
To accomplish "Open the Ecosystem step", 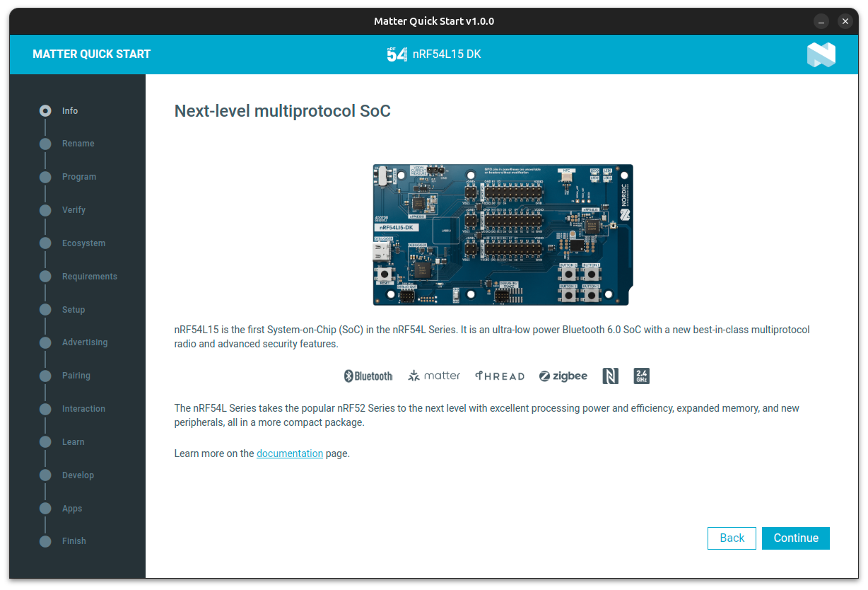I will [x=83, y=243].
